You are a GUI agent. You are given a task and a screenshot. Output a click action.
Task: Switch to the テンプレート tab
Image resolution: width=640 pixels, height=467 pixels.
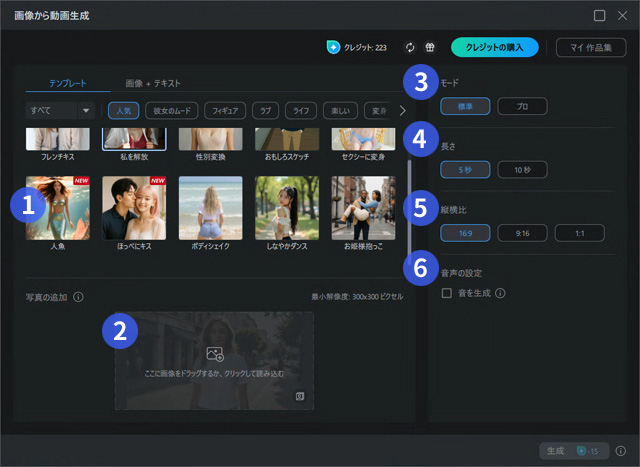point(68,83)
